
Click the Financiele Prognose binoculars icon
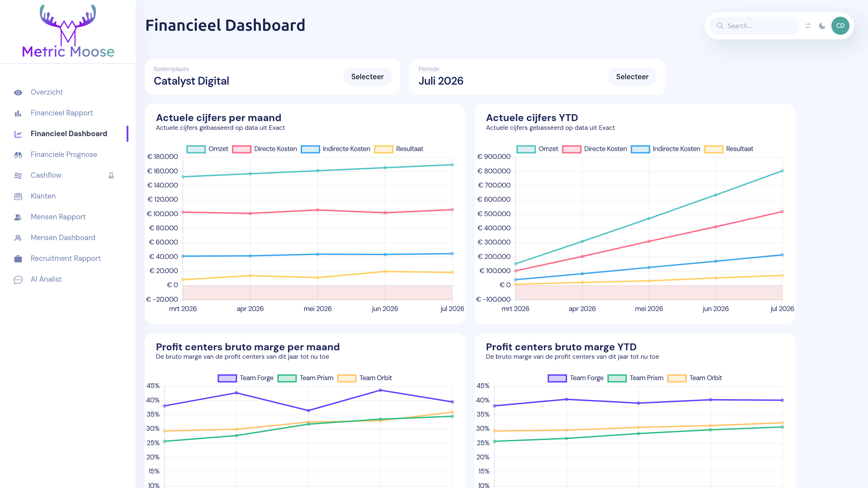click(x=18, y=155)
